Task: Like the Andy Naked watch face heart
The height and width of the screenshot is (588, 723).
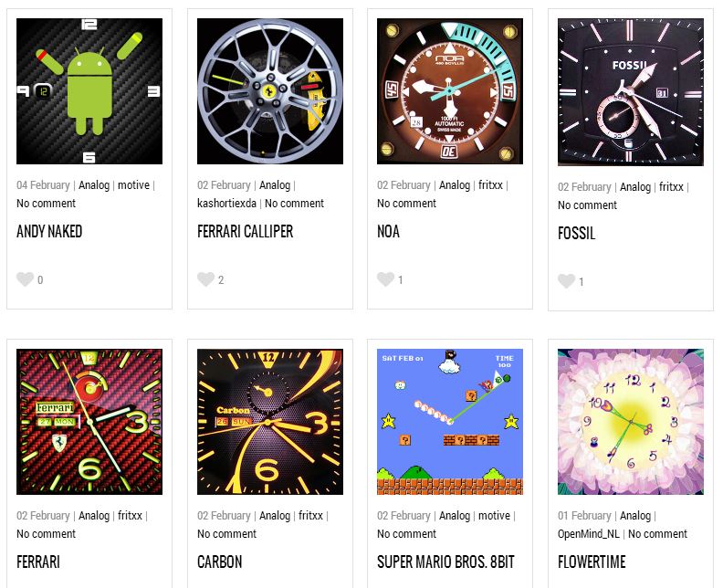Action: pos(25,279)
